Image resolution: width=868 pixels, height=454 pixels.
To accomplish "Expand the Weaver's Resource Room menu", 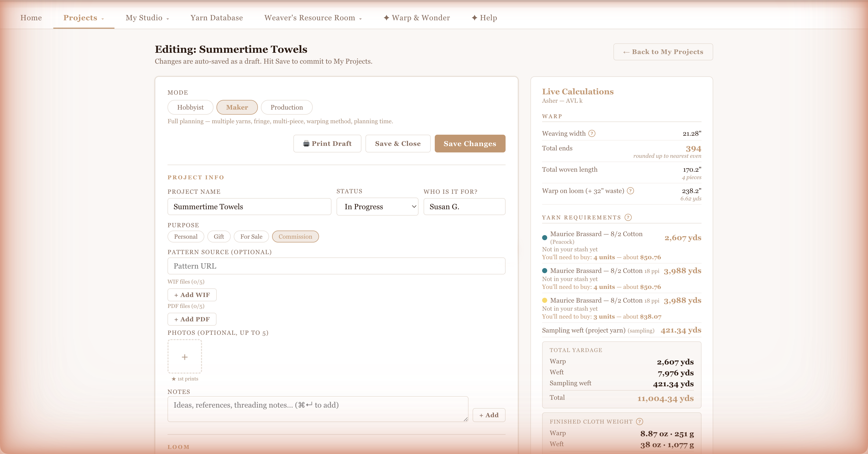I will coord(313,18).
